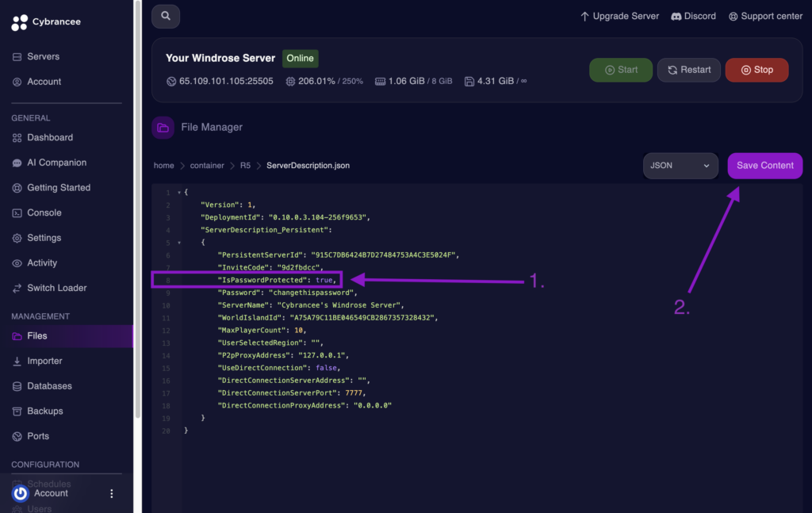The width and height of the screenshot is (812, 513).
Task: Open the search magnifier icon
Action: 165,16
